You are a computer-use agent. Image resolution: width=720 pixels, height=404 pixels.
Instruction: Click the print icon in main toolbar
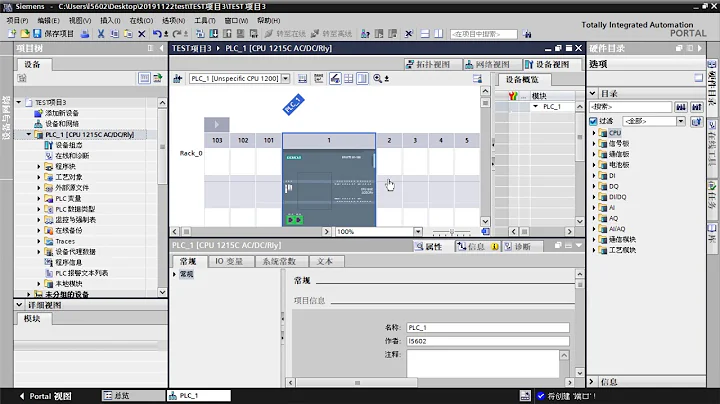click(84, 34)
